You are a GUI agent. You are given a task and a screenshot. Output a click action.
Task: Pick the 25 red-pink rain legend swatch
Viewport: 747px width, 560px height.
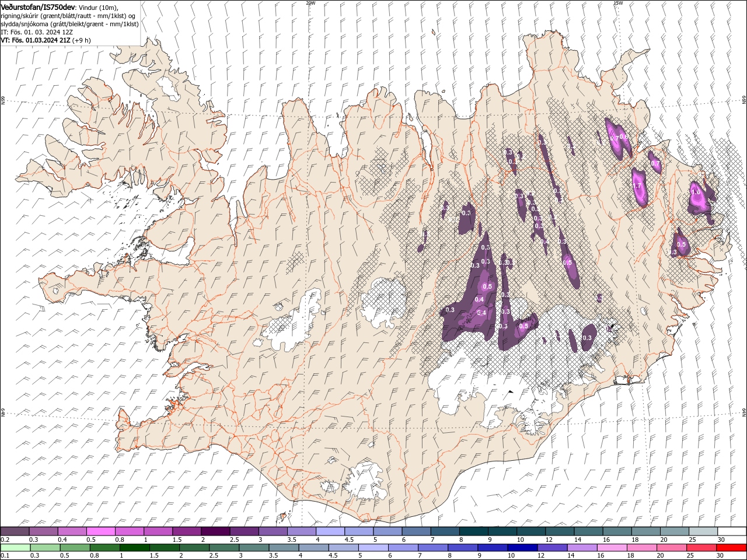pyautogui.click(x=701, y=548)
